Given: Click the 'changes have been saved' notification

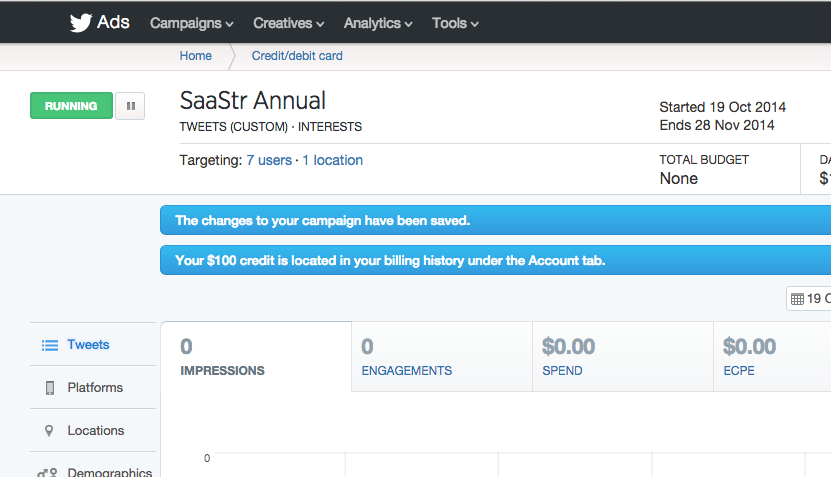Looking at the screenshot, I should [496, 220].
